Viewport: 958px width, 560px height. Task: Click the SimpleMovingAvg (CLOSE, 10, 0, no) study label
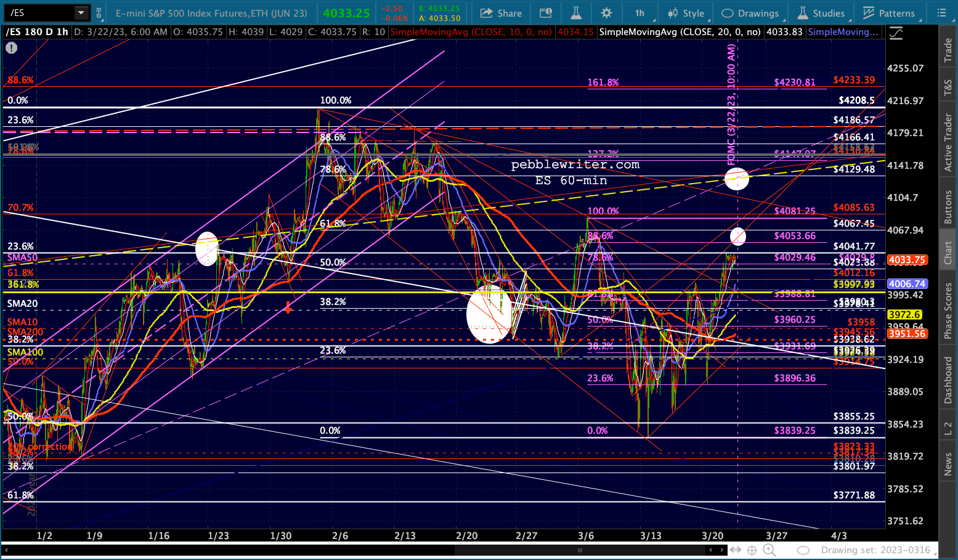pyautogui.click(x=472, y=32)
